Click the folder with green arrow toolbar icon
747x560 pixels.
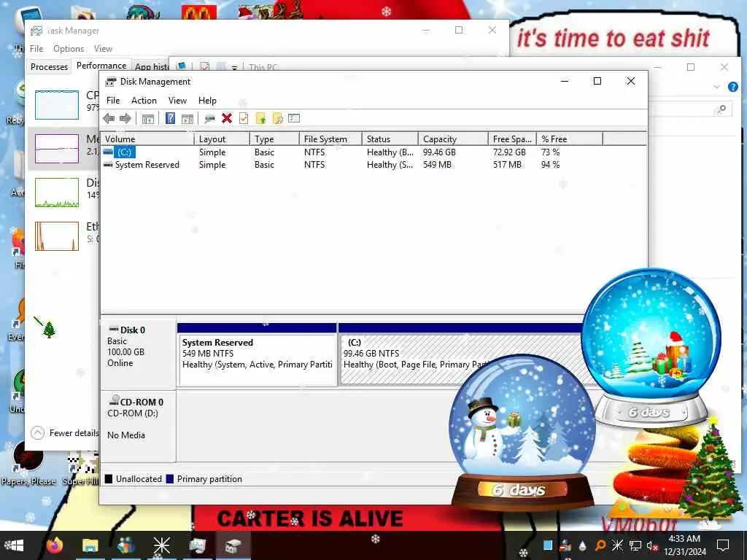(260, 118)
